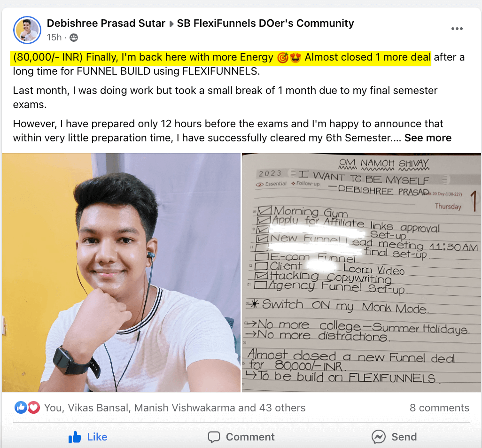Click the Like button label
The height and width of the screenshot is (448, 482).
[x=97, y=437]
